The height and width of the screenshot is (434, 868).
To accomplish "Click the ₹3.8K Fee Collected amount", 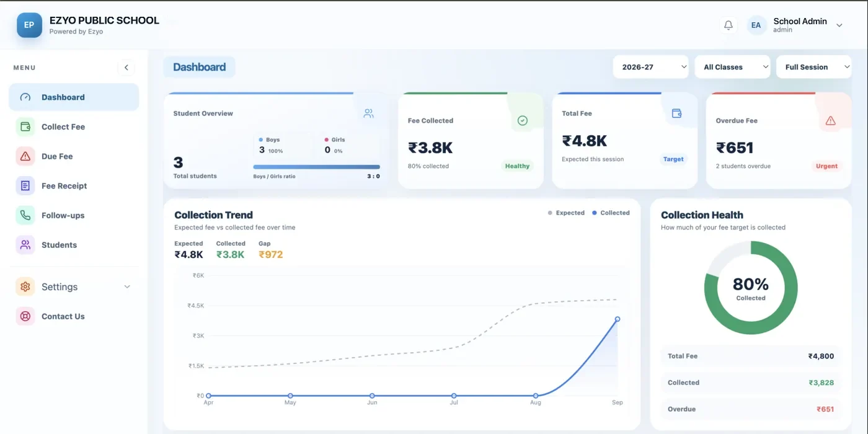I will pyautogui.click(x=430, y=148).
